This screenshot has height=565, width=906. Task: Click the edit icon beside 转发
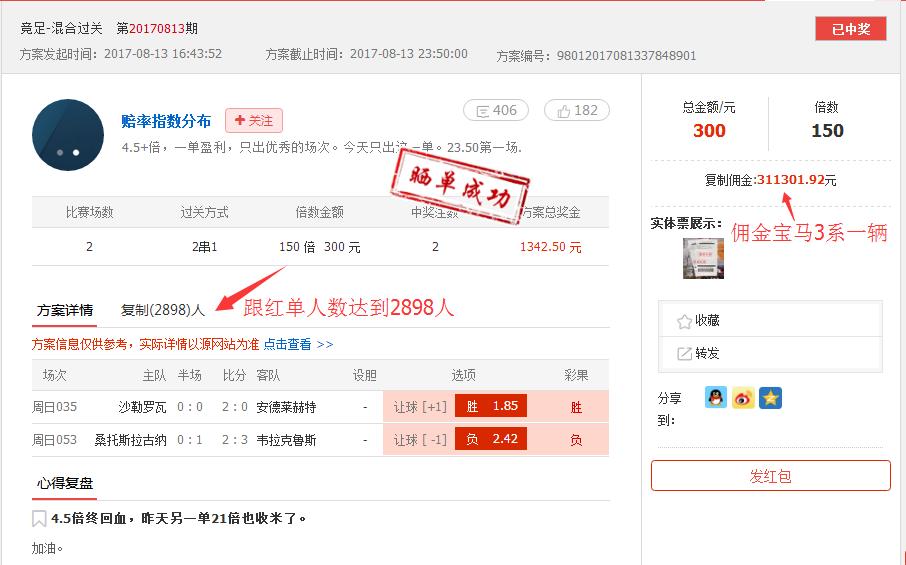coord(684,354)
